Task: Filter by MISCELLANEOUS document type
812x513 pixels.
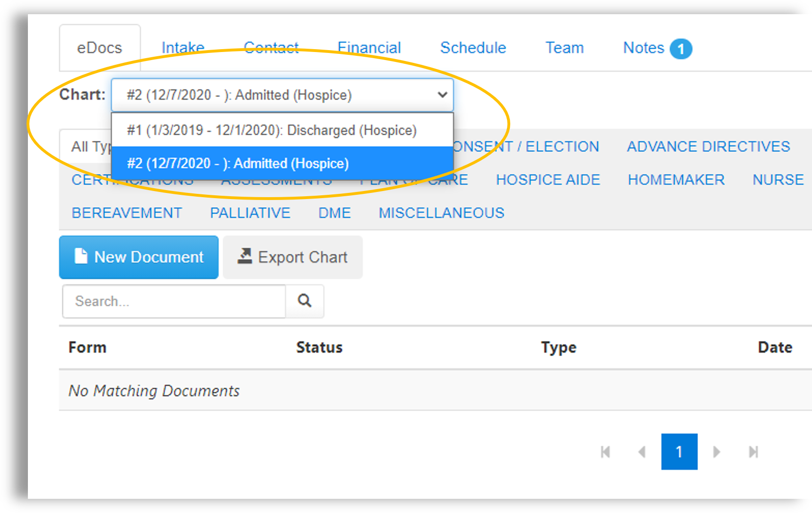Action: [x=441, y=213]
